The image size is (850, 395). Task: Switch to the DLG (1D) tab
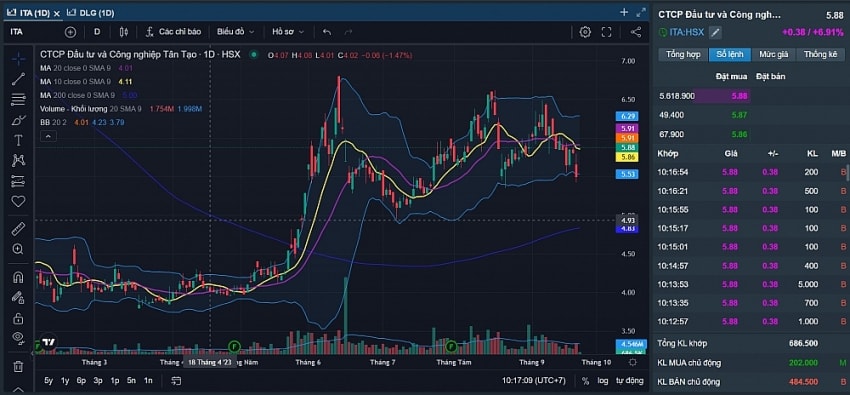[90, 12]
